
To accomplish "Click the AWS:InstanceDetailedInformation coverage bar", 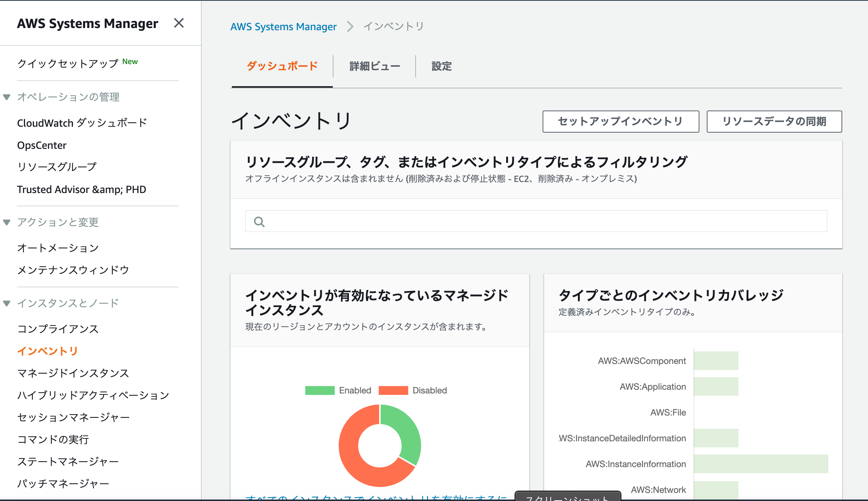I will (716, 438).
